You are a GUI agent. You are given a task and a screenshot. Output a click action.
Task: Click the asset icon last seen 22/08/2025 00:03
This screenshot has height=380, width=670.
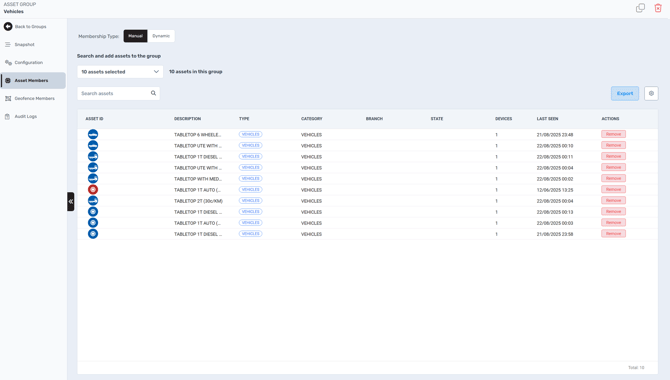(93, 223)
